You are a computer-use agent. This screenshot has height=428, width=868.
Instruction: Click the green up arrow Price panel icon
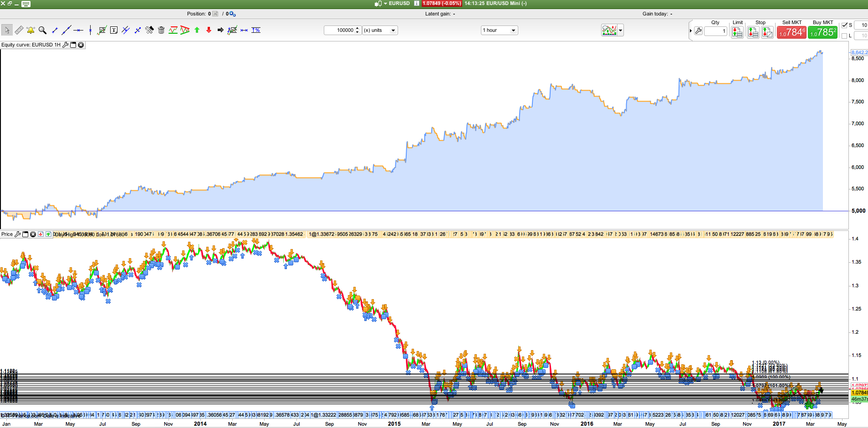pyautogui.click(x=48, y=234)
